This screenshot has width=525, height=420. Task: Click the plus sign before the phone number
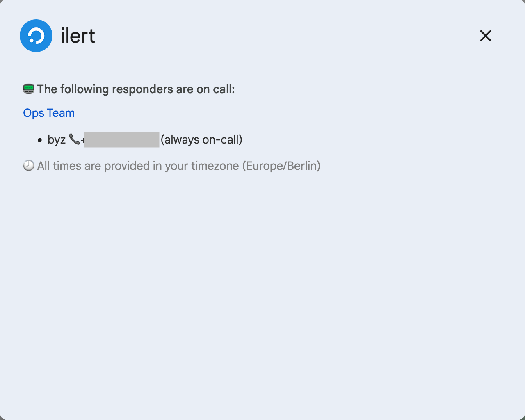point(82,140)
